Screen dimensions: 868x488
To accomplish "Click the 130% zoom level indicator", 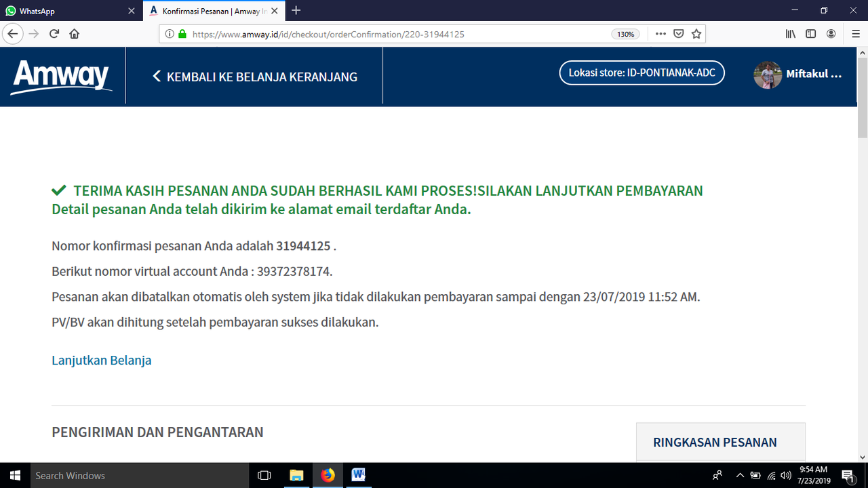I will (x=625, y=34).
